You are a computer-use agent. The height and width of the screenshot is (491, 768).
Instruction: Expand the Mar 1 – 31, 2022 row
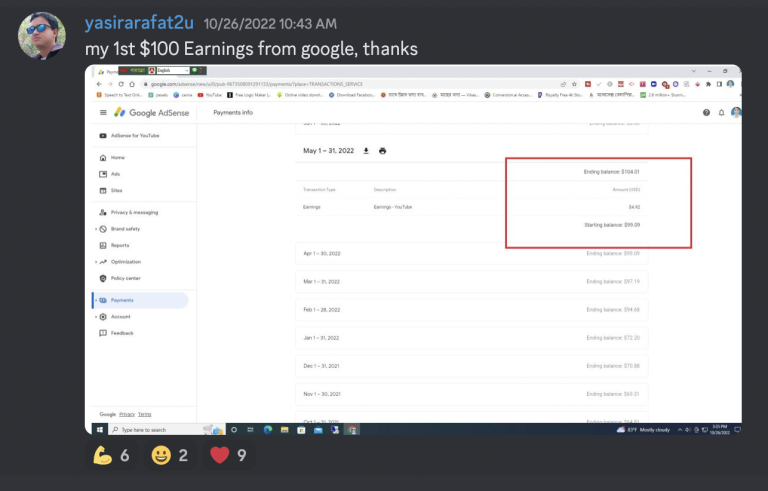pos(471,281)
